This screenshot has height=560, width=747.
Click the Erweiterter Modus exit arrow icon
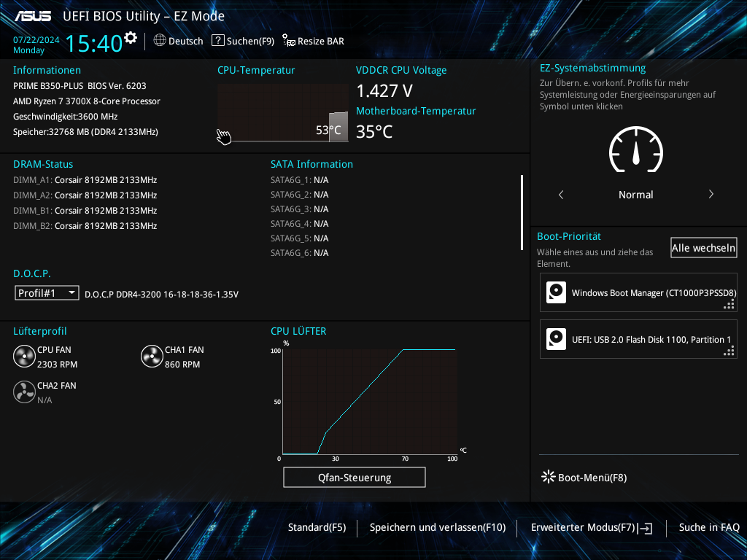[645, 528]
